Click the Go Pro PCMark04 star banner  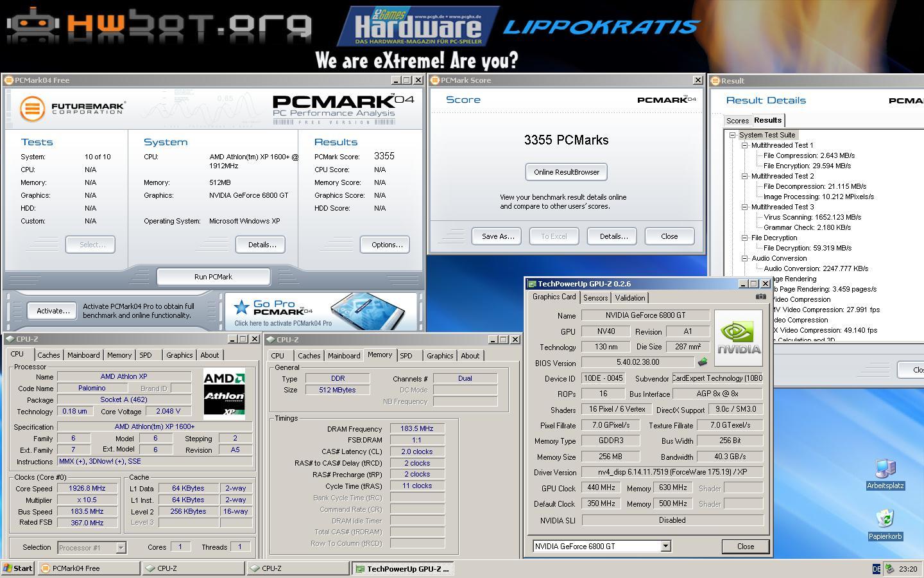coord(321,312)
